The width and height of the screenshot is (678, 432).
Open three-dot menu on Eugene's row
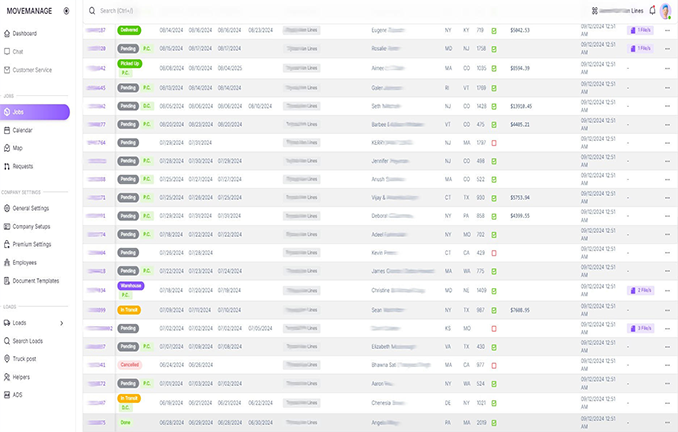667,30
